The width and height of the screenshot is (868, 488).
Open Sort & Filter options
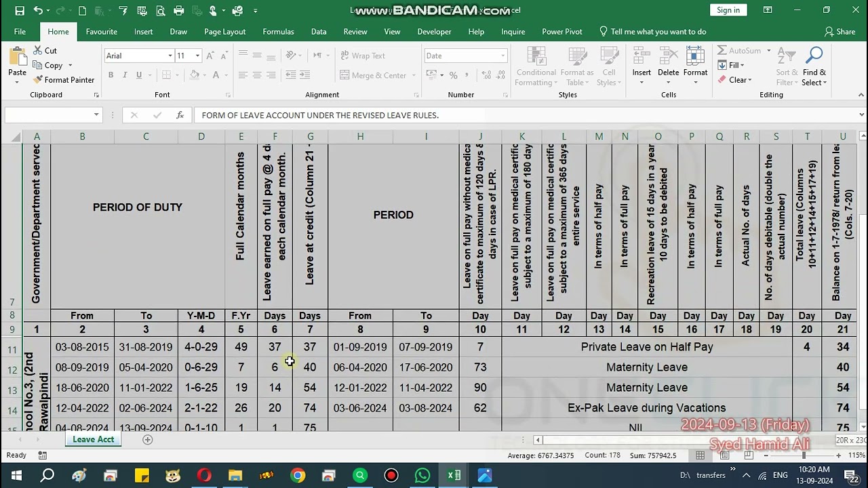click(787, 67)
